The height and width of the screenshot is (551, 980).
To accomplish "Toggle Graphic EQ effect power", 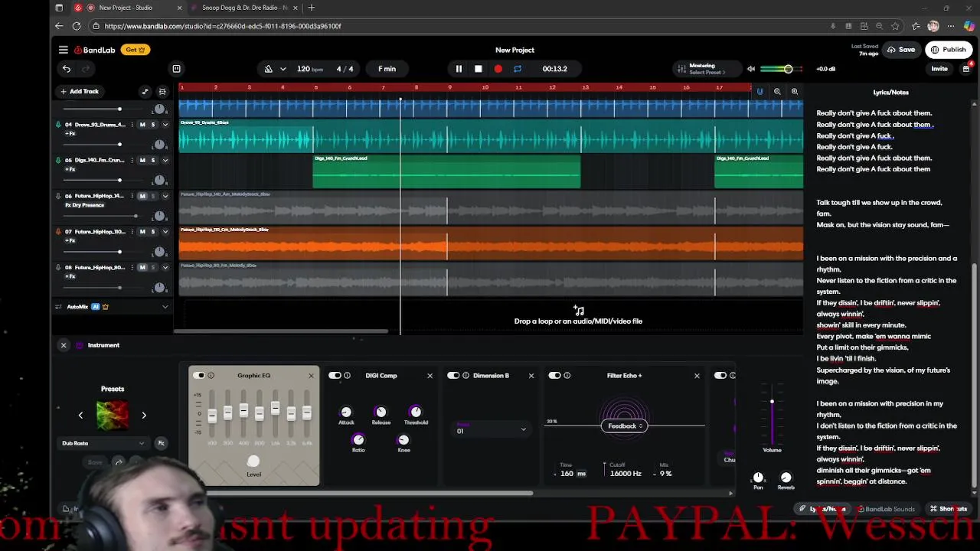I will (199, 376).
